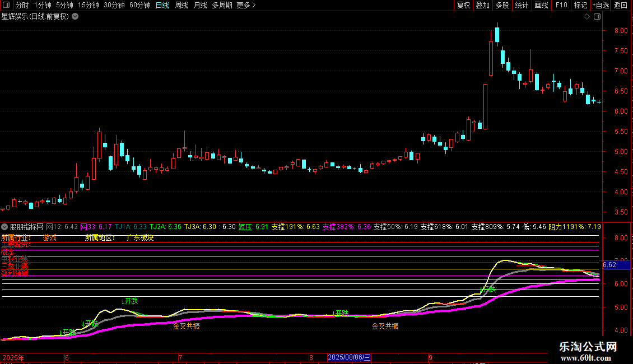Toggle the left sidebar panel icon

click(6, 6)
